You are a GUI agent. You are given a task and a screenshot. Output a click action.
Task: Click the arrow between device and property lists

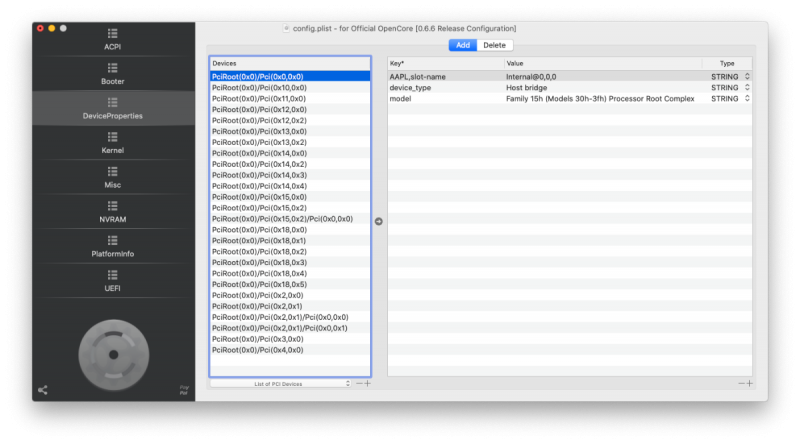pyautogui.click(x=379, y=221)
